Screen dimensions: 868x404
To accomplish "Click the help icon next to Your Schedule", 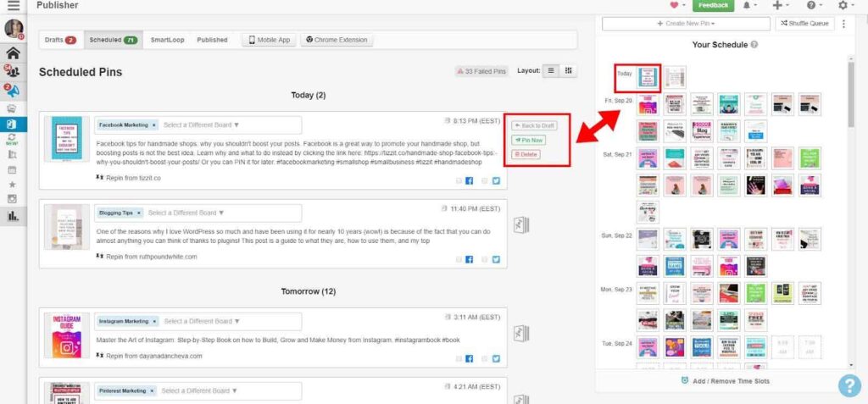I will point(754,45).
